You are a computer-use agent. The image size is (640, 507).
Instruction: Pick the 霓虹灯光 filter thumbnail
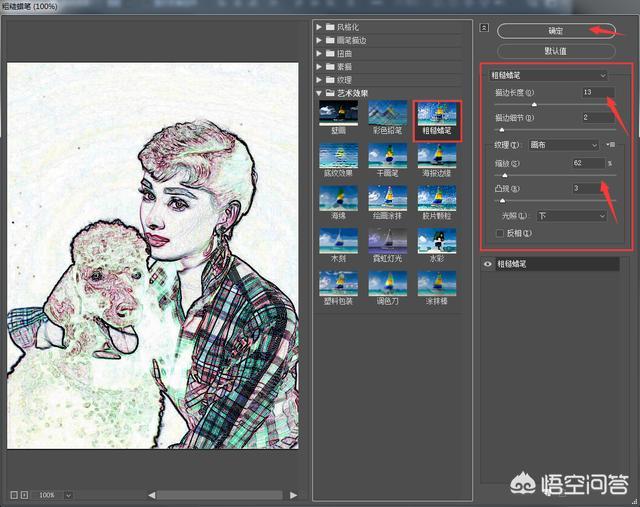point(387,241)
